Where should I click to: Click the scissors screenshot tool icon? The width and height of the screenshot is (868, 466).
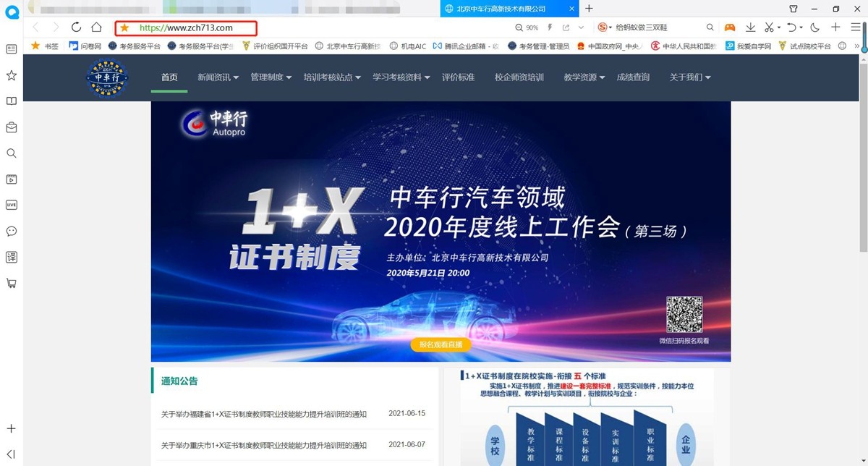pyautogui.click(x=769, y=27)
